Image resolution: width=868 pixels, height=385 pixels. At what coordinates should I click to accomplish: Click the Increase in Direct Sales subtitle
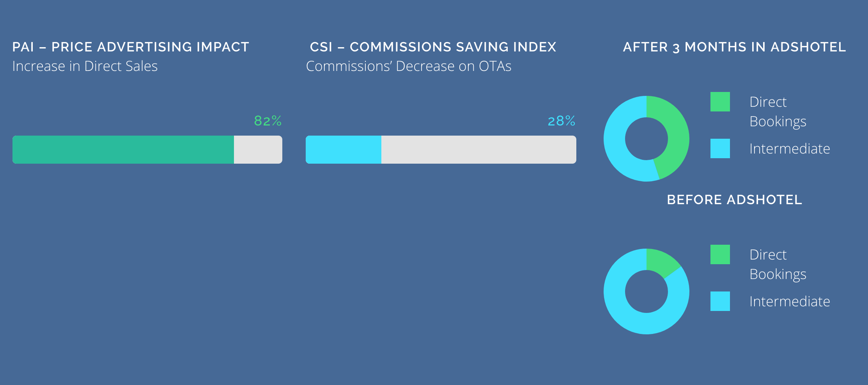(85, 66)
